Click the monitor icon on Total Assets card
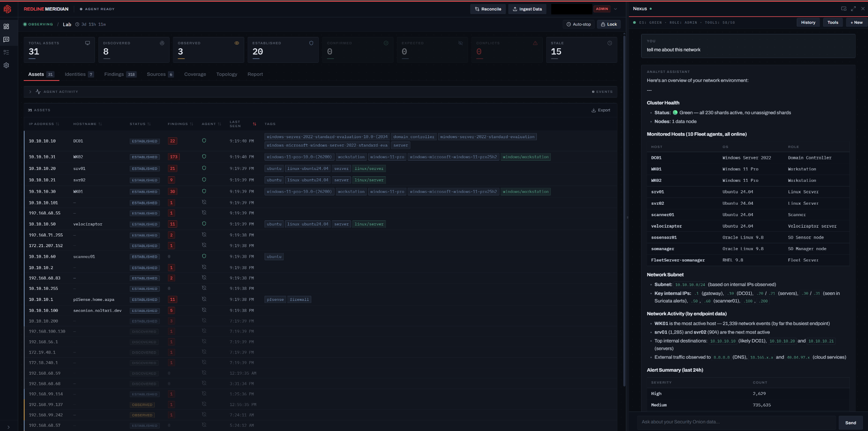The height and width of the screenshot is (431, 868). (87, 43)
